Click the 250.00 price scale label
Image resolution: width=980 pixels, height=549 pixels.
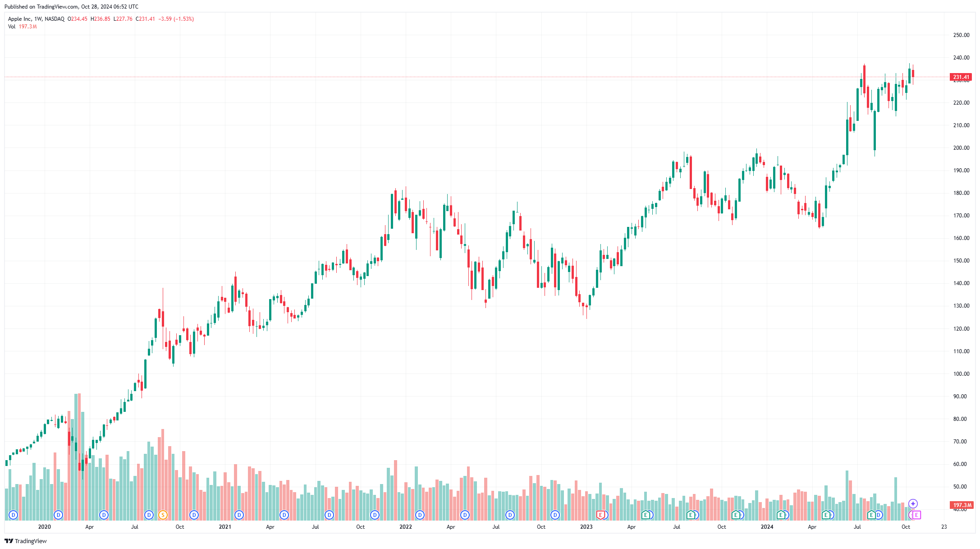[x=961, y=35]
